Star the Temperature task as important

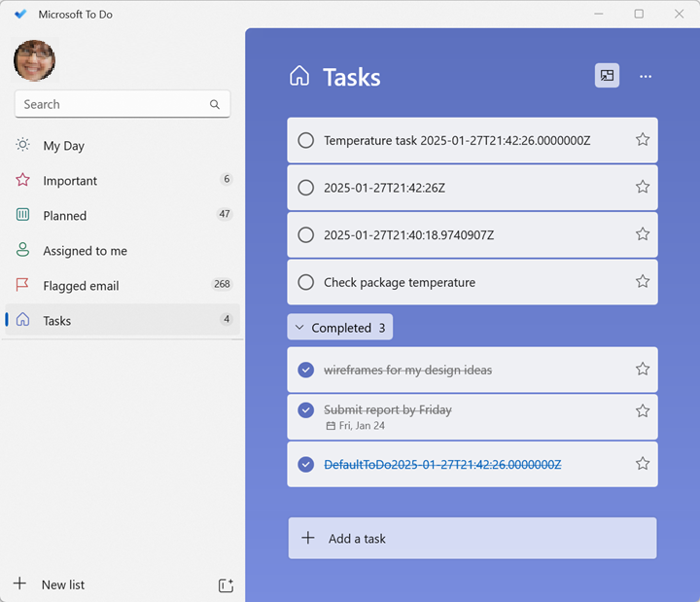click(x=643, y=139)
